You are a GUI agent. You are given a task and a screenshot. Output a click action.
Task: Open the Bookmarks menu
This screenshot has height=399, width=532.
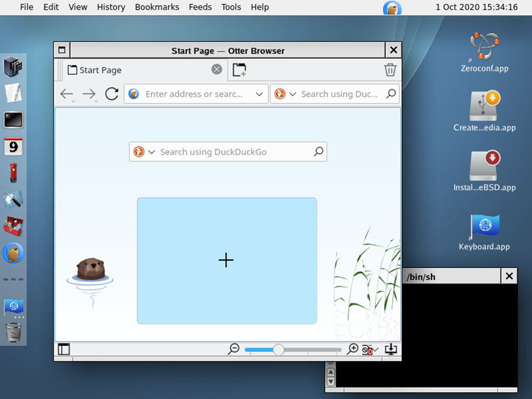157,7
